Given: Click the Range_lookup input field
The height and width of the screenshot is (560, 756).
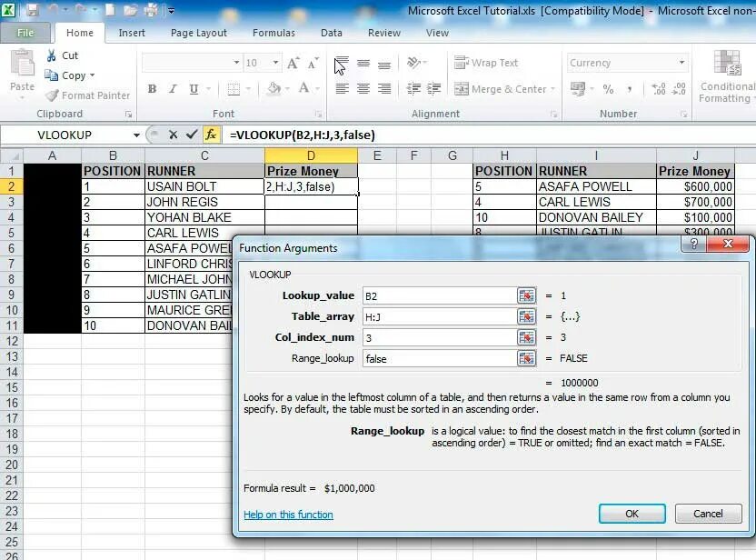Looking at the screenshot, I should (439, 358).
